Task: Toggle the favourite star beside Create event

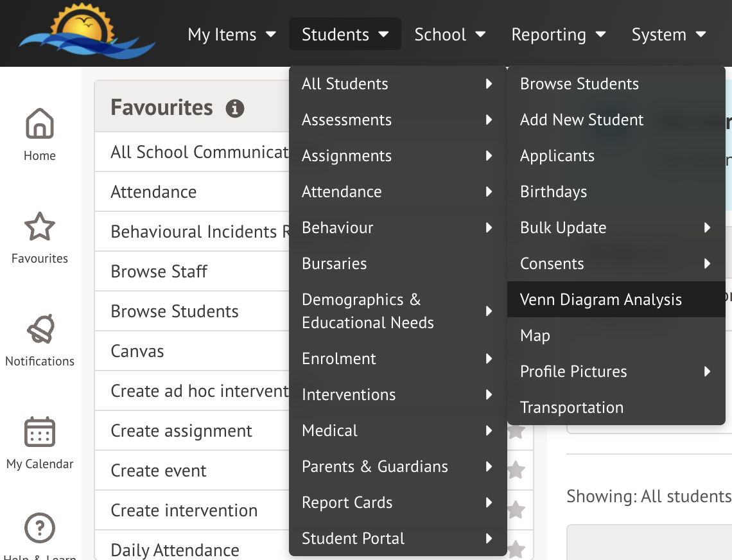Action: pos(516,470)
